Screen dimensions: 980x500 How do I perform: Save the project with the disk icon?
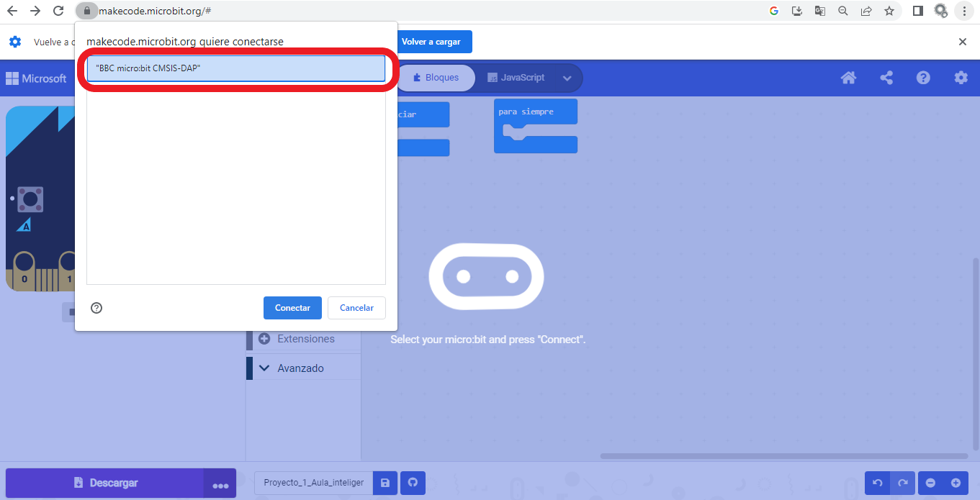[385, 483]
